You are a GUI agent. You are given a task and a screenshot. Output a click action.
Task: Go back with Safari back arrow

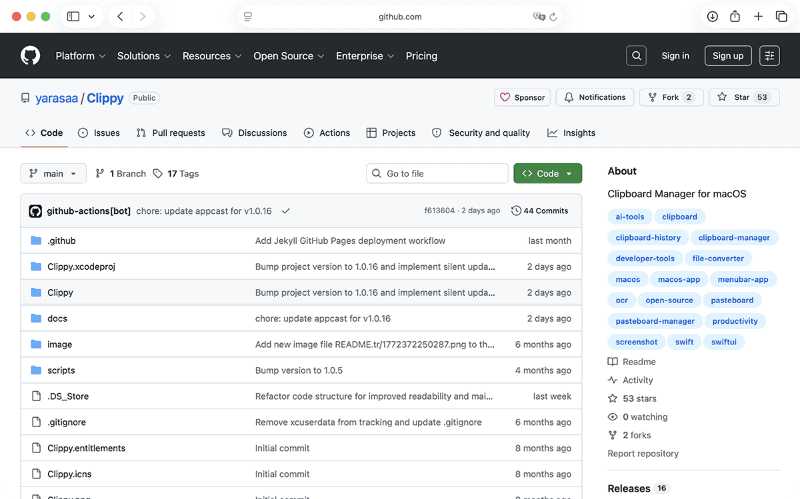(x=120, y=16)
